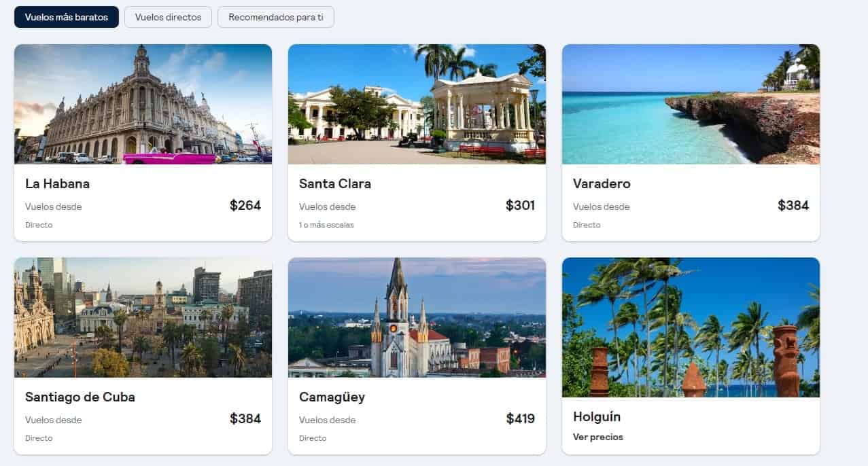View the Santiago de Cuba city image
Image resolution: width=868 pixels, height=466 pixels.
pyautogui.click(x=143, y=317)
